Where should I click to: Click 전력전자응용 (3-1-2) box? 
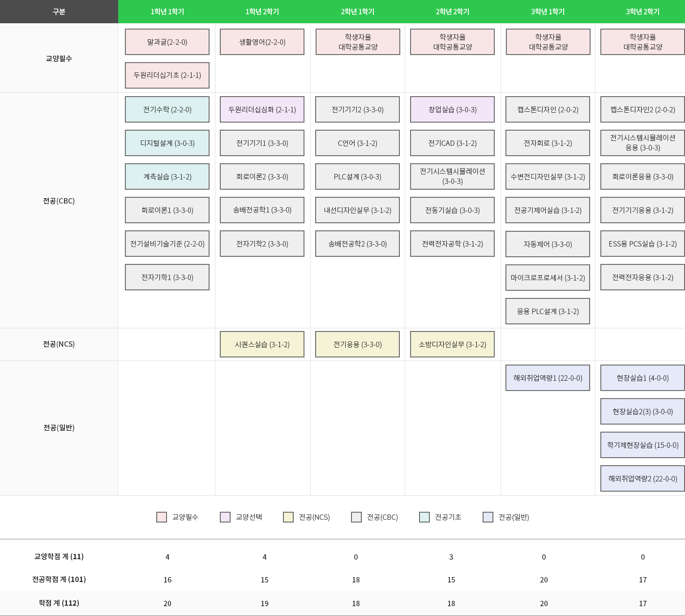pyautogui.click(x=642, y=277)
